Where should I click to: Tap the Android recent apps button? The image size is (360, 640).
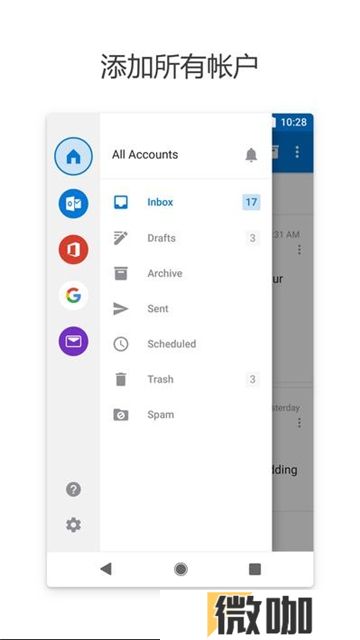click(x=255, y=569)
